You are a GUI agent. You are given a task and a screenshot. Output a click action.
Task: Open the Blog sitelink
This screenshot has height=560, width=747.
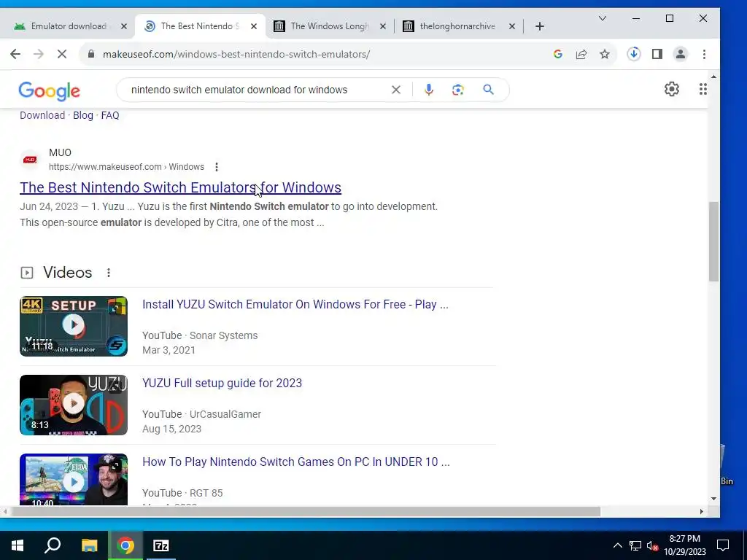point(83,115)
